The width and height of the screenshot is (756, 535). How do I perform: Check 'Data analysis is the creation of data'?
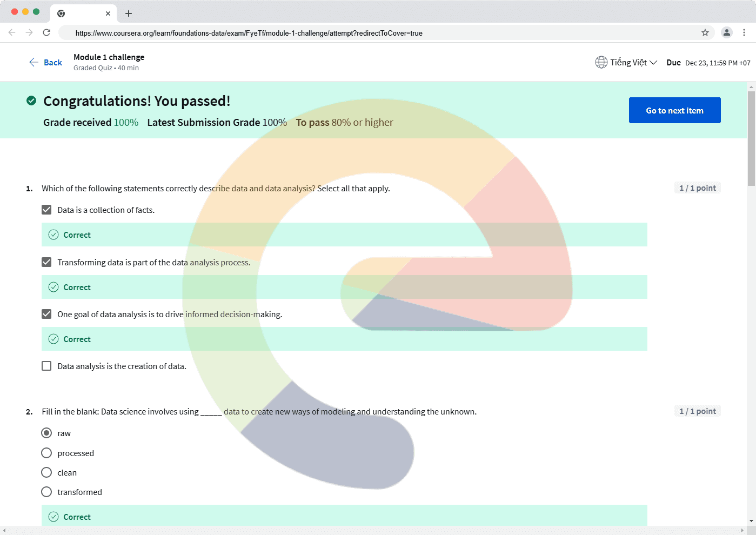(x=46, y=366)
